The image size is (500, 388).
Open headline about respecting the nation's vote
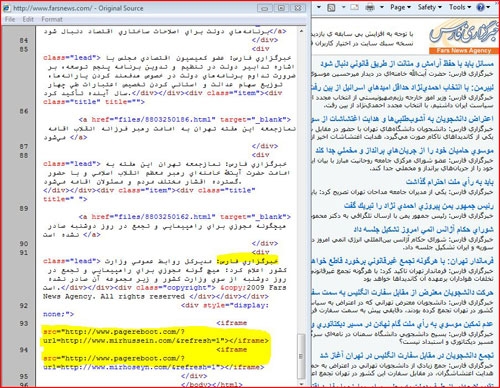(450, 182)
